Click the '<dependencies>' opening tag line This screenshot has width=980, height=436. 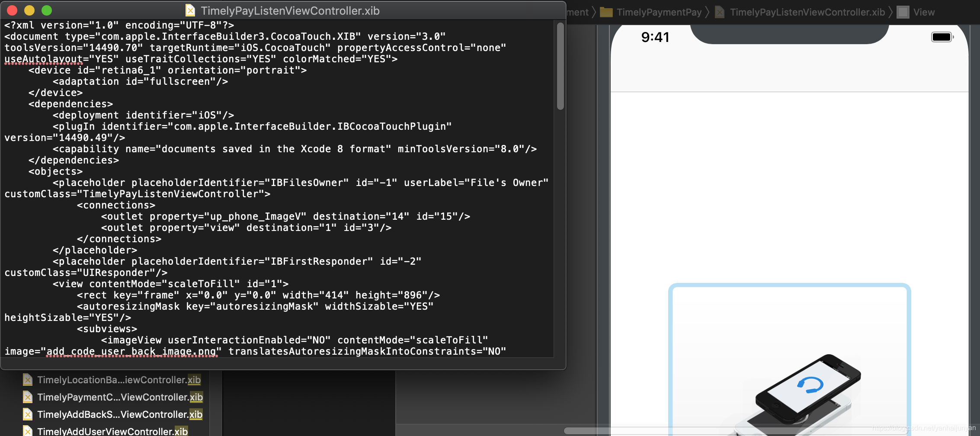(x=70, y=104)
